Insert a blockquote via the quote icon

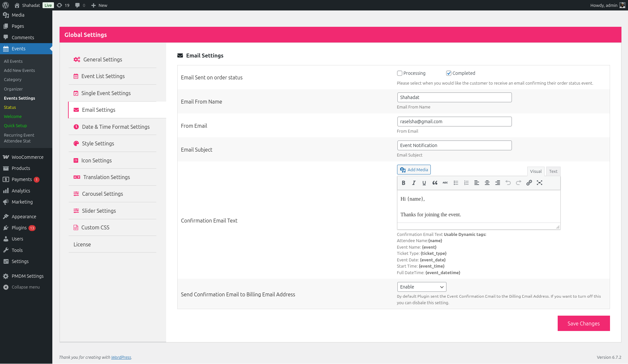pos(435,183)
